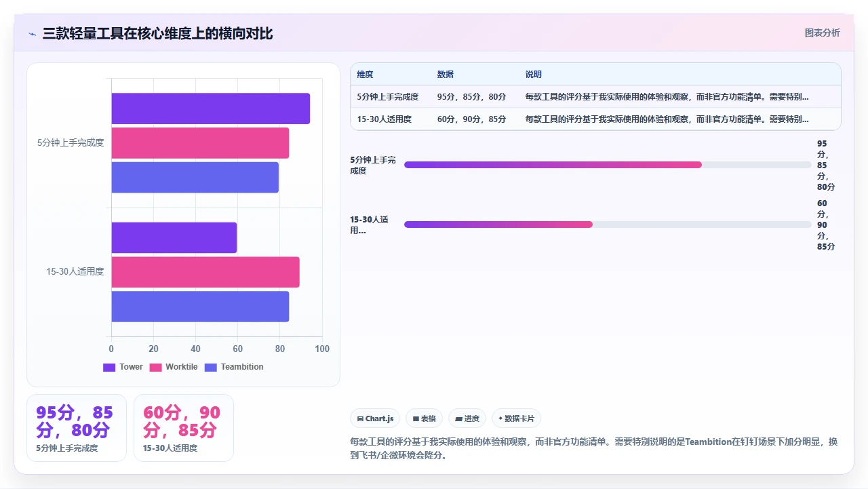The width and height of the screenshot is (868, 489).
Task: Click the Worktile bar for 5分钟上手完成度
Action: point(200,143)
